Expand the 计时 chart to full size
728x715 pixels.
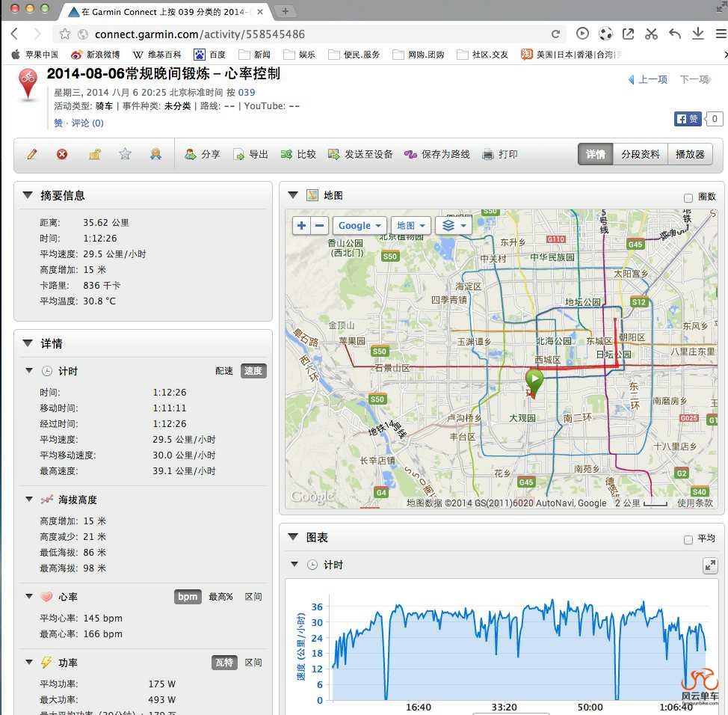coord(710,566)
